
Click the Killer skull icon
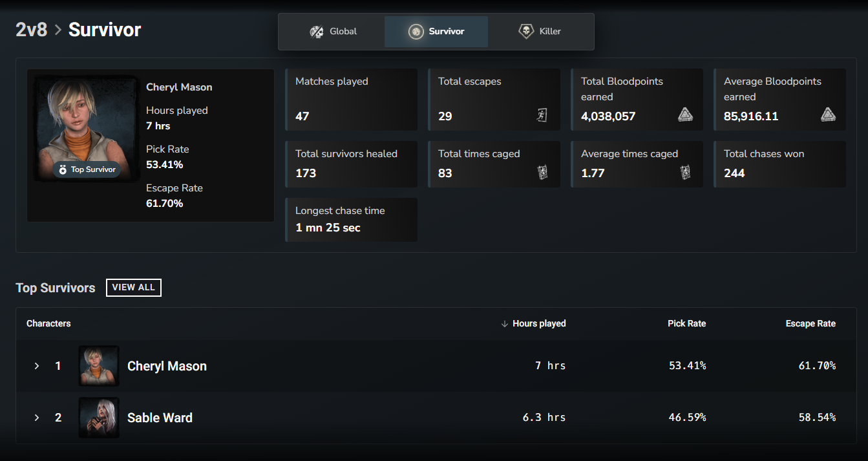[x=526, y=32]
